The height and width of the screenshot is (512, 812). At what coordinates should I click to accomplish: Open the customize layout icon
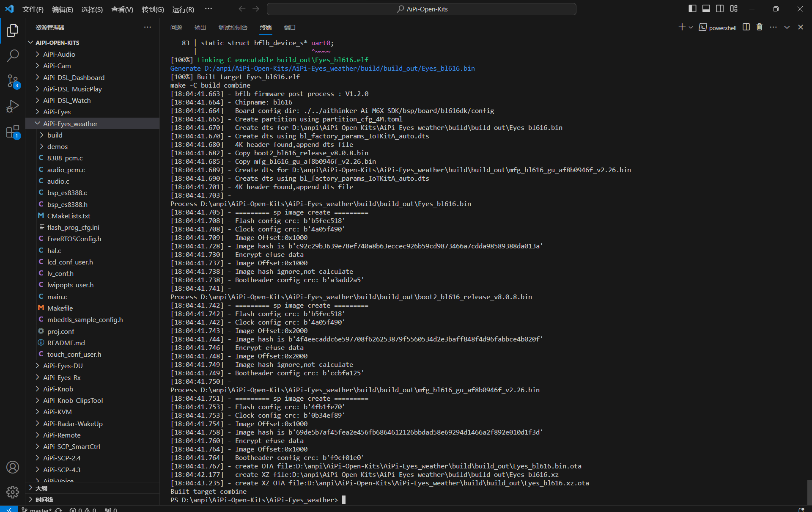734,9
